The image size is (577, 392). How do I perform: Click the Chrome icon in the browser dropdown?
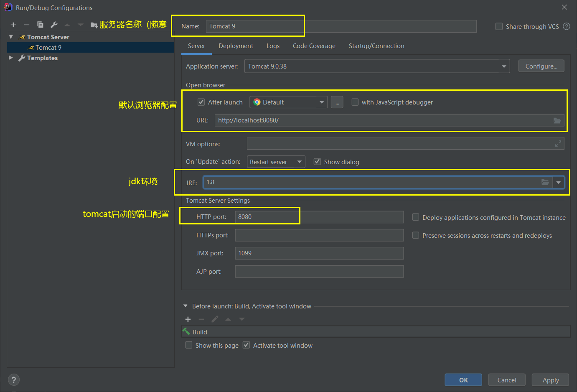257,102
